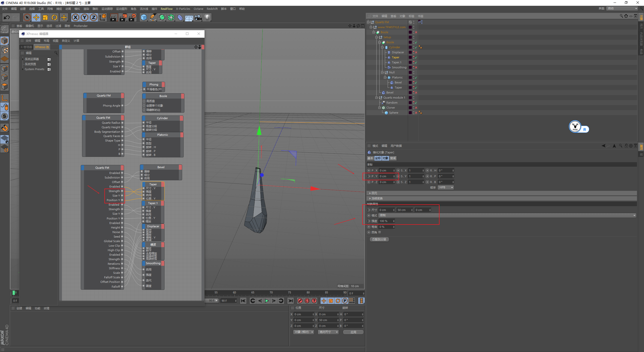Viewport: 644px width, 352px height.
Task: Select the Move tool
Action: 36,17
